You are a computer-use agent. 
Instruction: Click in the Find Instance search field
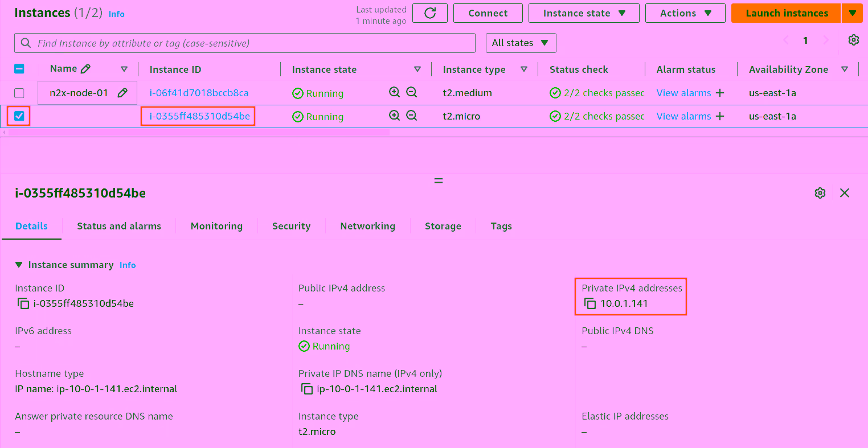[245, 43]
